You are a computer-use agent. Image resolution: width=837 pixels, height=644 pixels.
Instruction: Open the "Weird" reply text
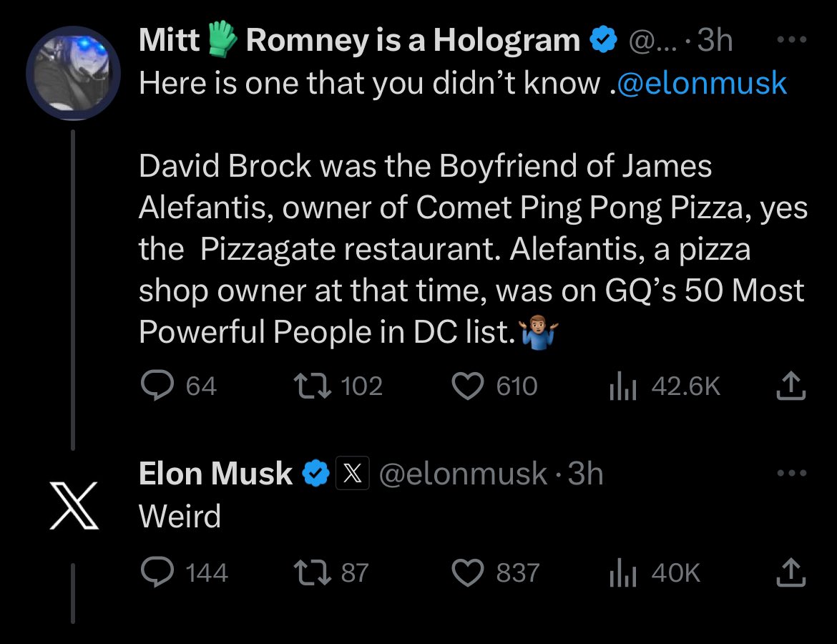180,516
